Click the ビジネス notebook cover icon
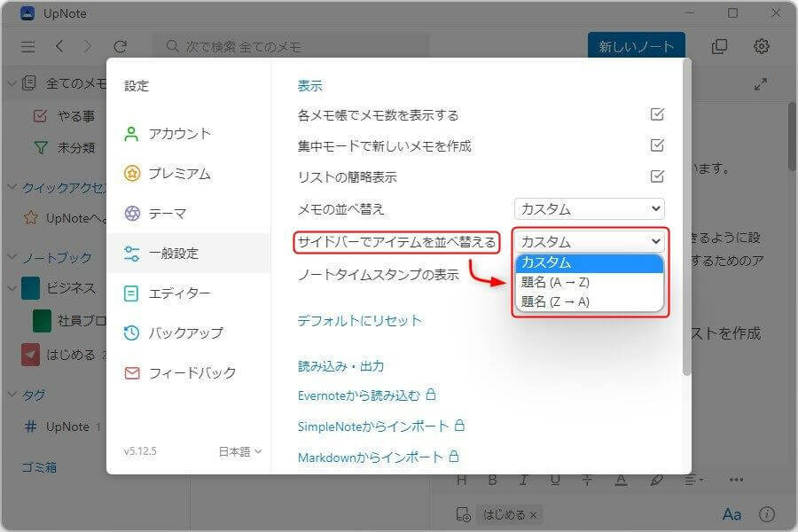Image resolution: width=798 pixels, height=532 pixels. pyautogui.click(x=30, y=288)
